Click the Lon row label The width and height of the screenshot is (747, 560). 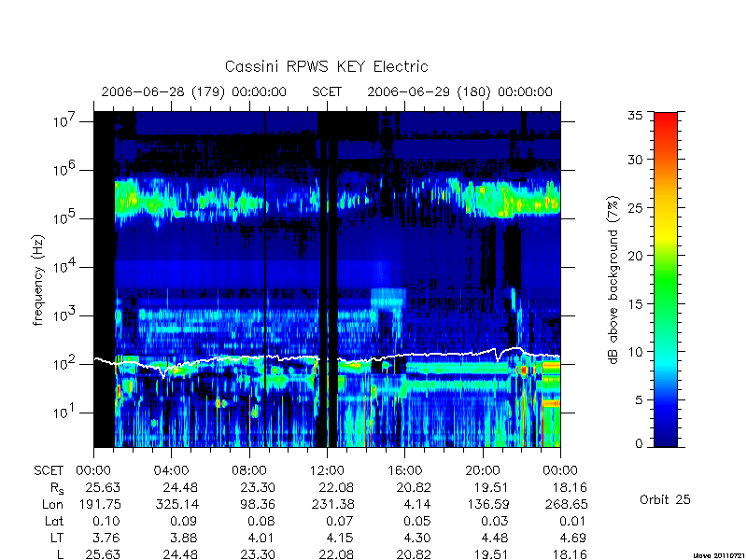click(52, 504)
